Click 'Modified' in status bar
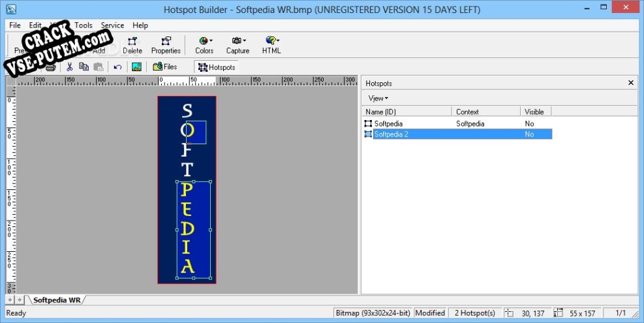 pos(430,313)
